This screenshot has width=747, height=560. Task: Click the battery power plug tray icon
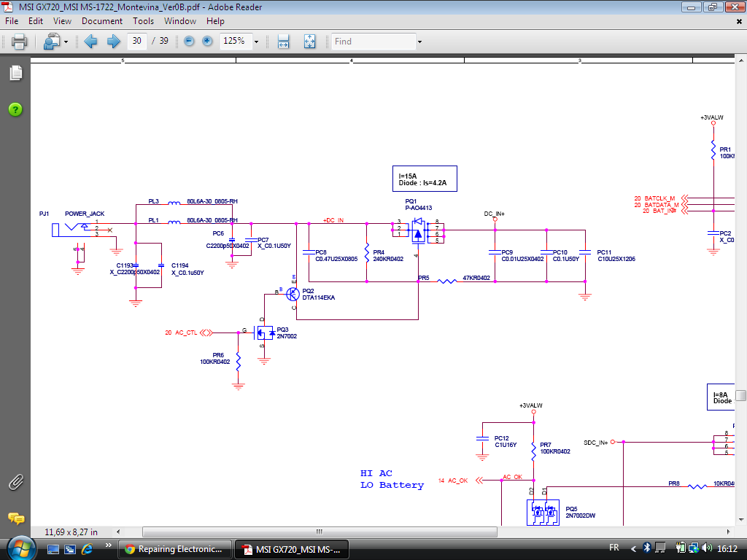point(681,548)
